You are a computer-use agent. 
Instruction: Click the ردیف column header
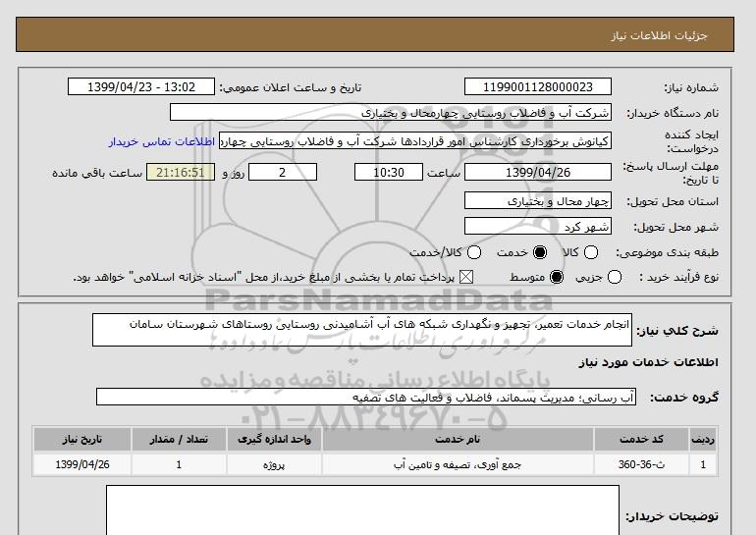coord(703,439)
